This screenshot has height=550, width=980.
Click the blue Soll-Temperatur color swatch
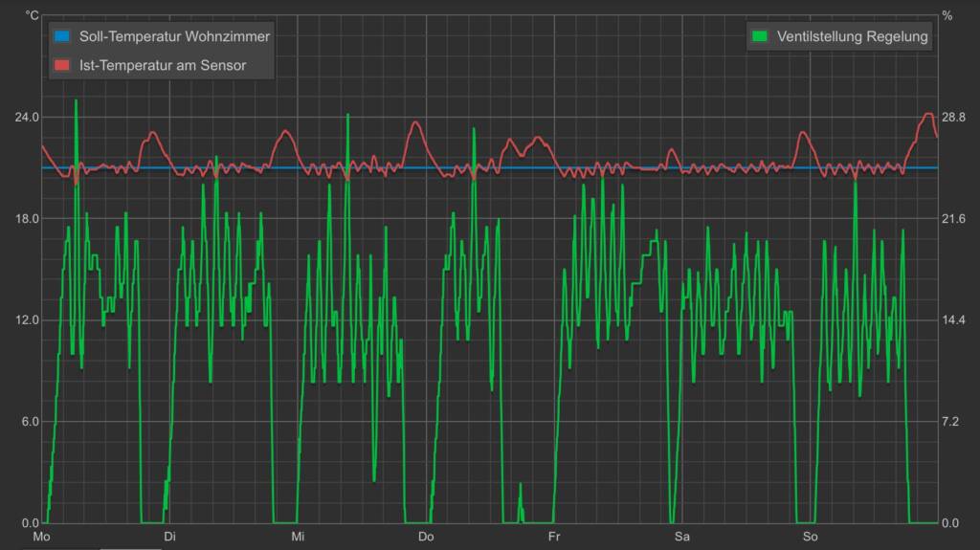(62, 36)
